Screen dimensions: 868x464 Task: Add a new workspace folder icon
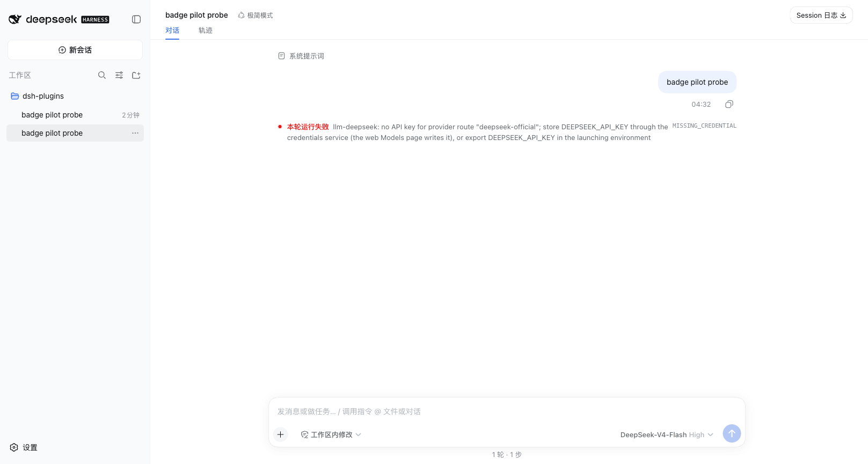coord(136,75)
